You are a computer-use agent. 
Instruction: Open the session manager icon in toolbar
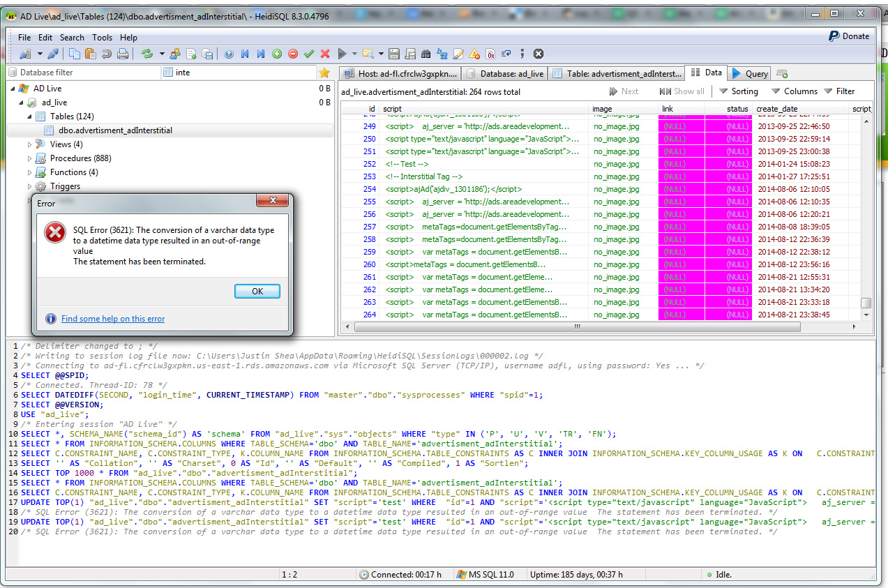point(25,54)
